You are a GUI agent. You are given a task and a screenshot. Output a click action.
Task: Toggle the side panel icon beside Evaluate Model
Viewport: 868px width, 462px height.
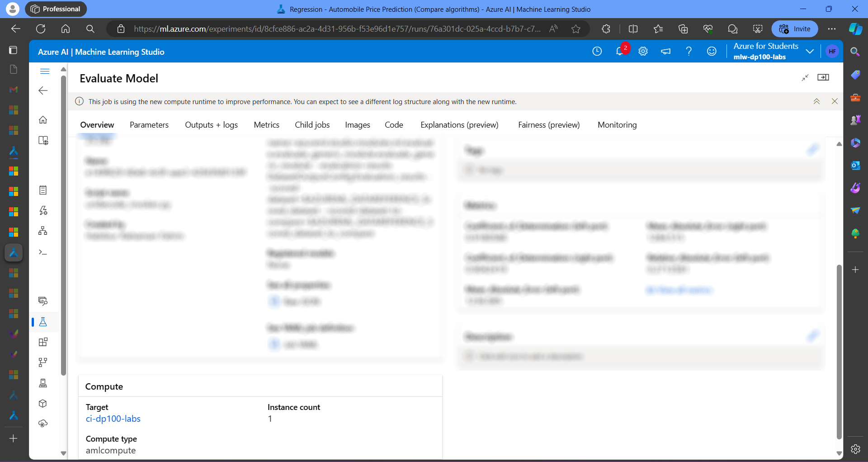(823, 77)
